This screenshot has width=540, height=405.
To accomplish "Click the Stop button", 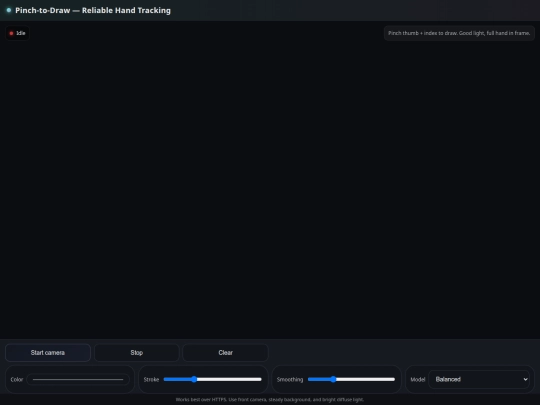I will (137, 353).
